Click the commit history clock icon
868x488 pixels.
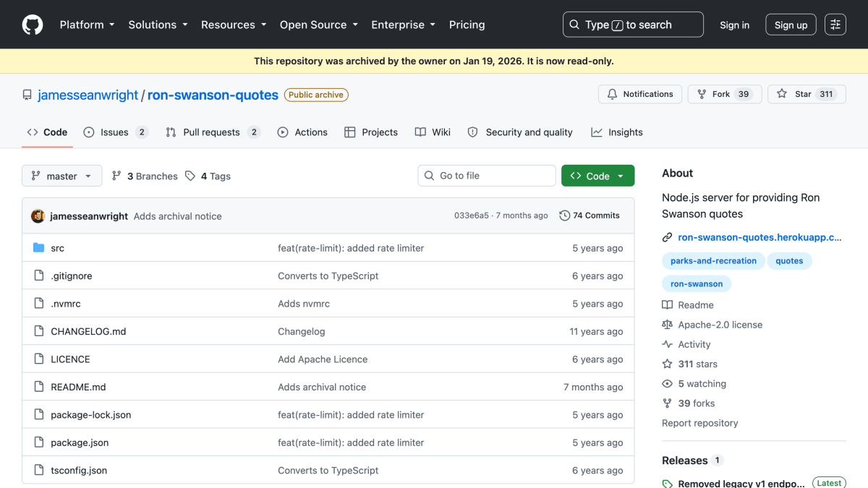pos(564,215)
